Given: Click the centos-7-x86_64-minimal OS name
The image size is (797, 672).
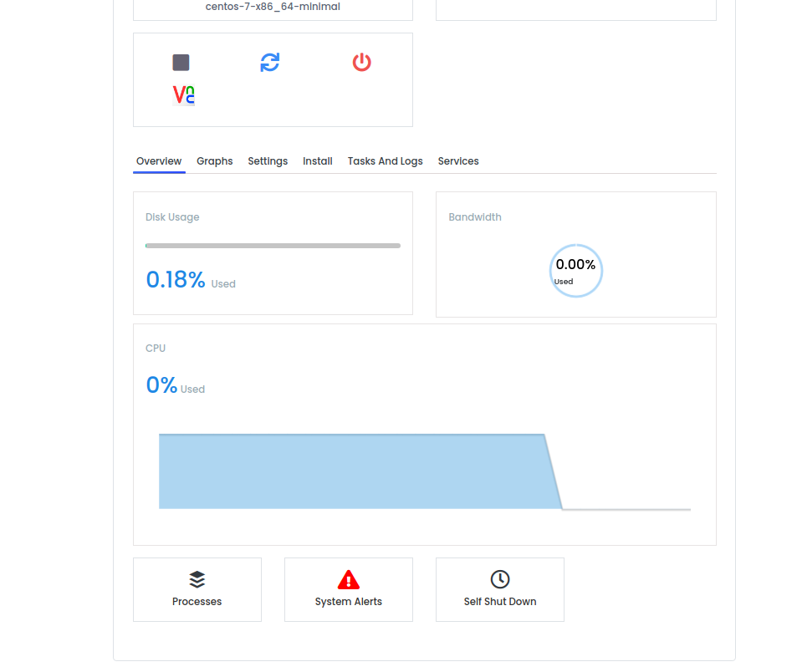Looking at the screenshot, I should pyautogui.click(x=273, y=7).
